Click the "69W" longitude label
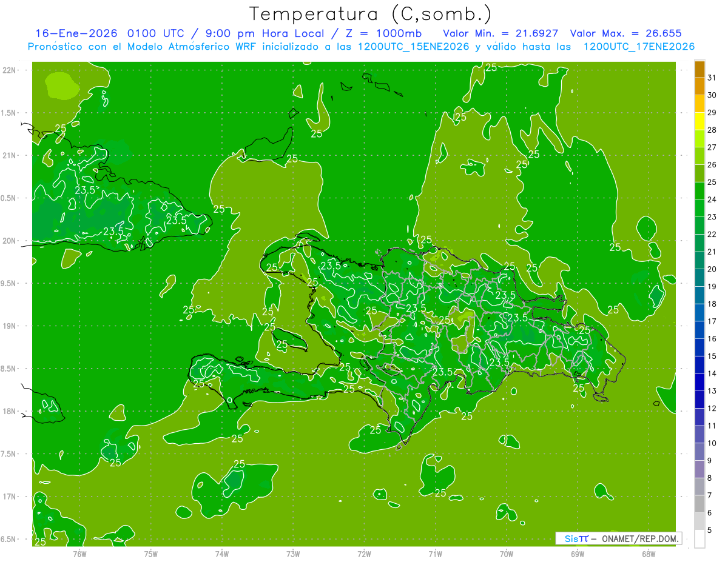728x562 pixels. tap(578, 554)
